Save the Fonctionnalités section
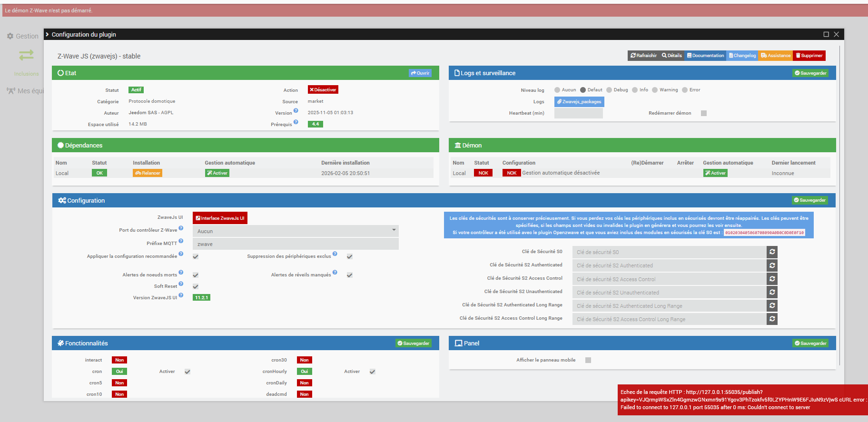This screenshot has width=868, height=422. 414,343
